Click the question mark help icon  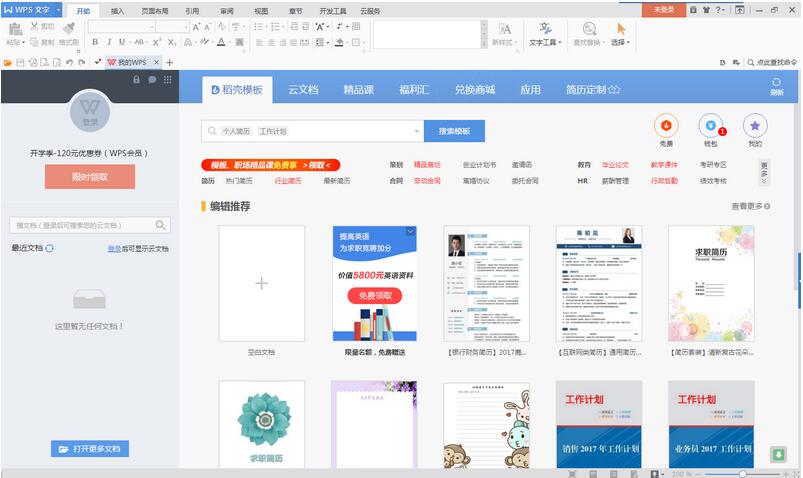(718, 10)
